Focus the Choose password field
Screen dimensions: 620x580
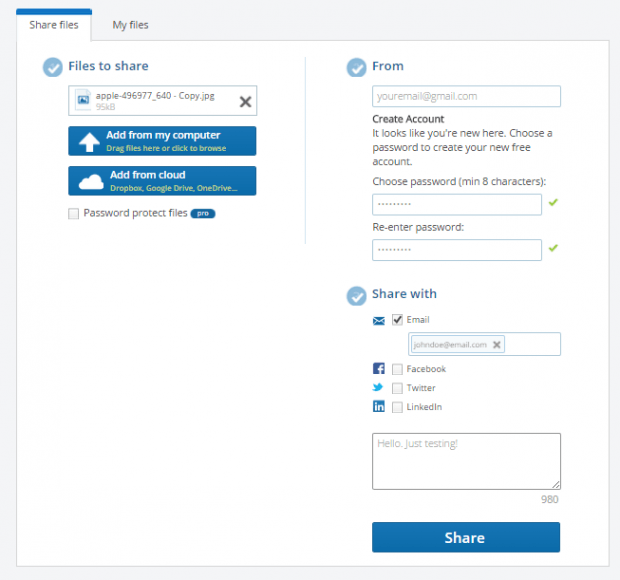[x=457, y=204]
